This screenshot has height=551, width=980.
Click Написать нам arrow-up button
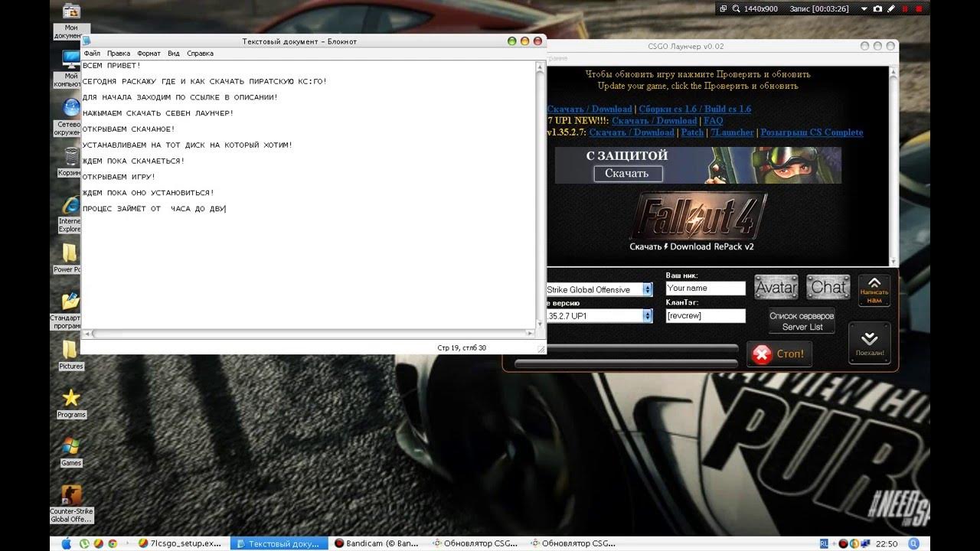coord(874,290)
